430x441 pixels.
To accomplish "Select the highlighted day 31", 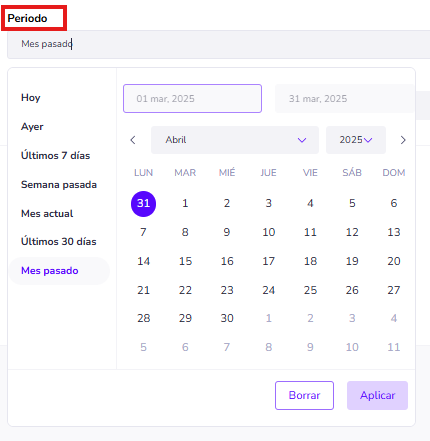I will coord(143,204).
